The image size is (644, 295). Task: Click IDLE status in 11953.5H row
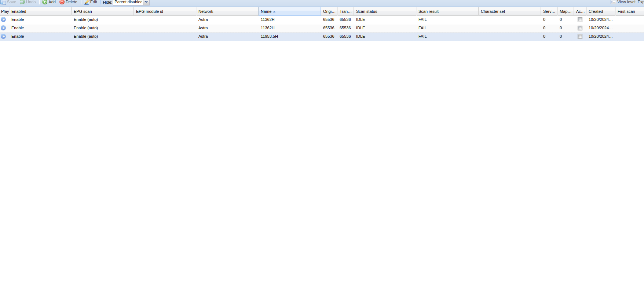point(385,36)
